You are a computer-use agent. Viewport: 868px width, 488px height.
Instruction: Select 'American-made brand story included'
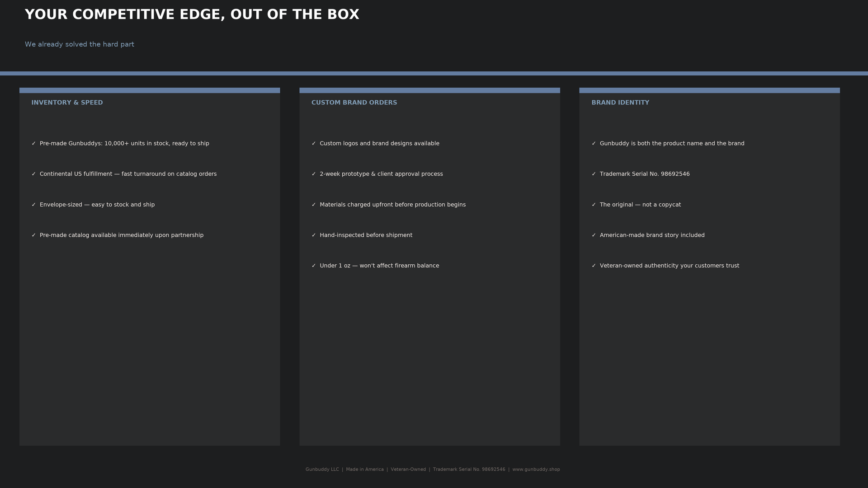tap(652, 235)
